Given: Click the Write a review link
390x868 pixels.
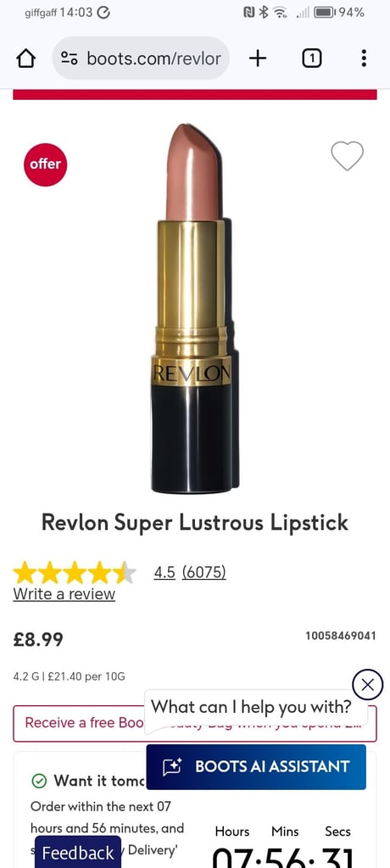Looking at the screenshot, I should pyautogui.click(x=64, y=594).
